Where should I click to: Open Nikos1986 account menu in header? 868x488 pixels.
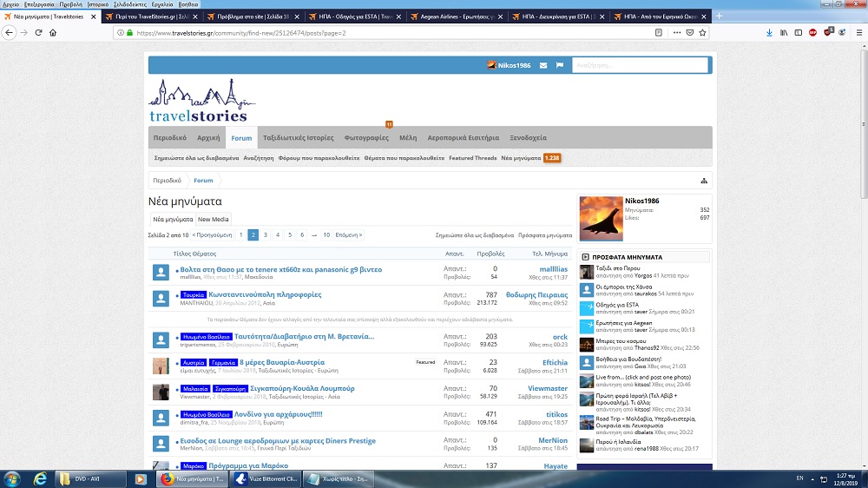tap(509, 65)
